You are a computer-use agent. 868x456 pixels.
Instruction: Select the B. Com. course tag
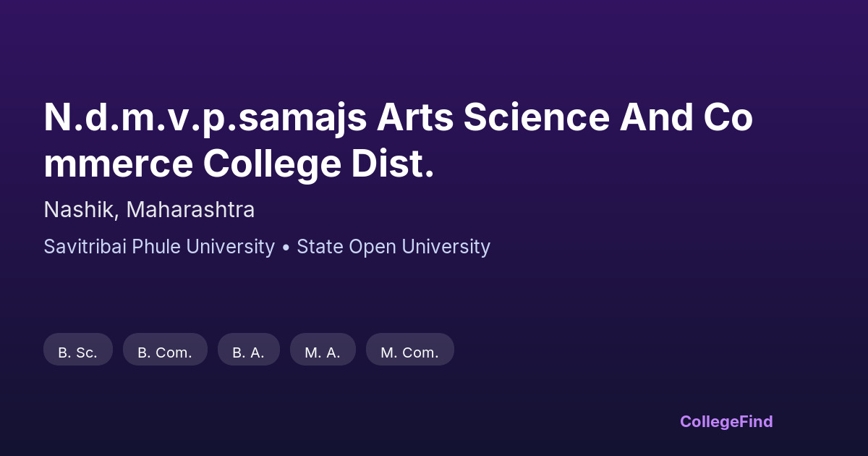[x=165, y=352]
